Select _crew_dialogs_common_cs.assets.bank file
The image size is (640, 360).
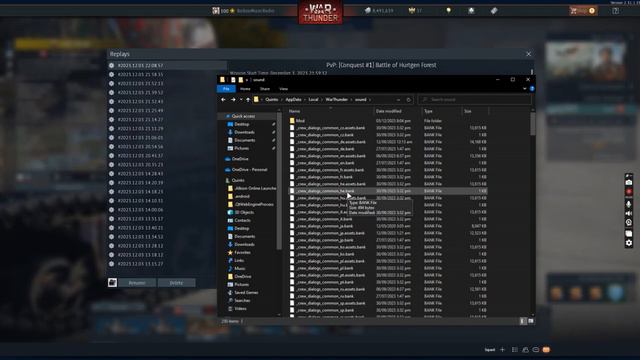coord(331,128)
